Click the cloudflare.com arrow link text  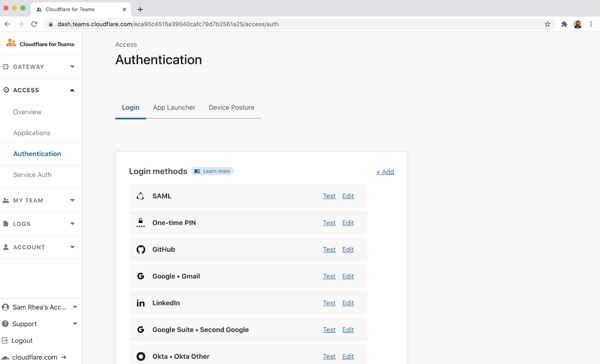coord(39,357)
